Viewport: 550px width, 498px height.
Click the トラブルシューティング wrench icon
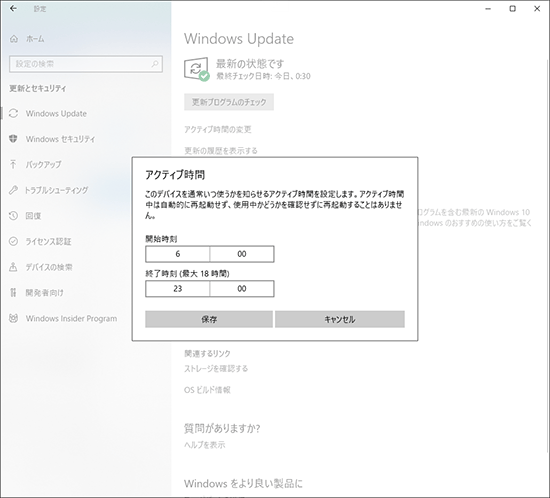point(13,190)
